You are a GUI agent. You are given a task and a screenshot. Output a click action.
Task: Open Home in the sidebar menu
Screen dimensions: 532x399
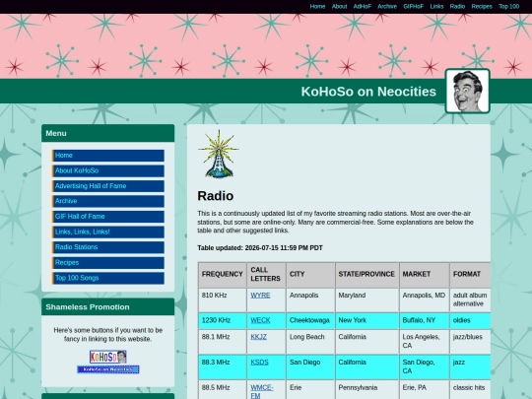[x=108, y=156]
